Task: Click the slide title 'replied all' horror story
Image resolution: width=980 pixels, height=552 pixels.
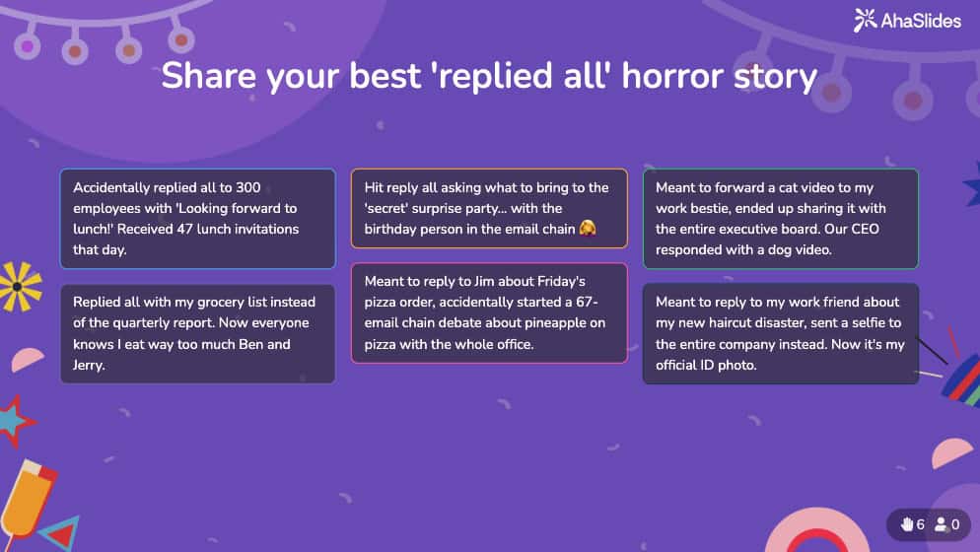Action: pos(489,76)
